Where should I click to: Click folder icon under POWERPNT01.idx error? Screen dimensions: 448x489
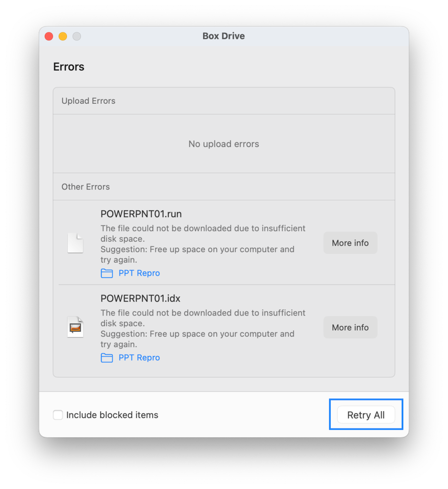point(106,358)
